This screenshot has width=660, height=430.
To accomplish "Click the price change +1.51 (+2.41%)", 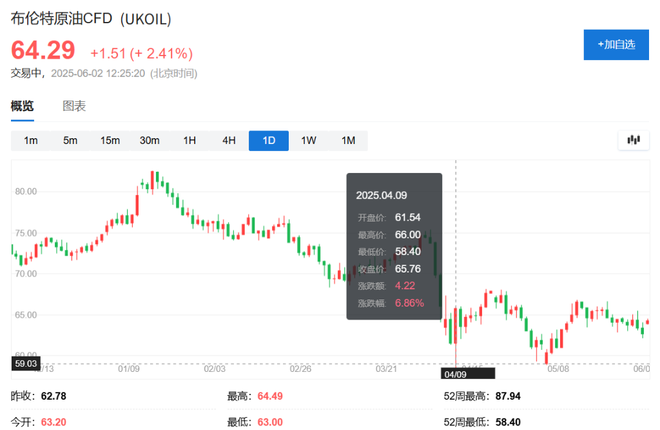I will 141,53.
